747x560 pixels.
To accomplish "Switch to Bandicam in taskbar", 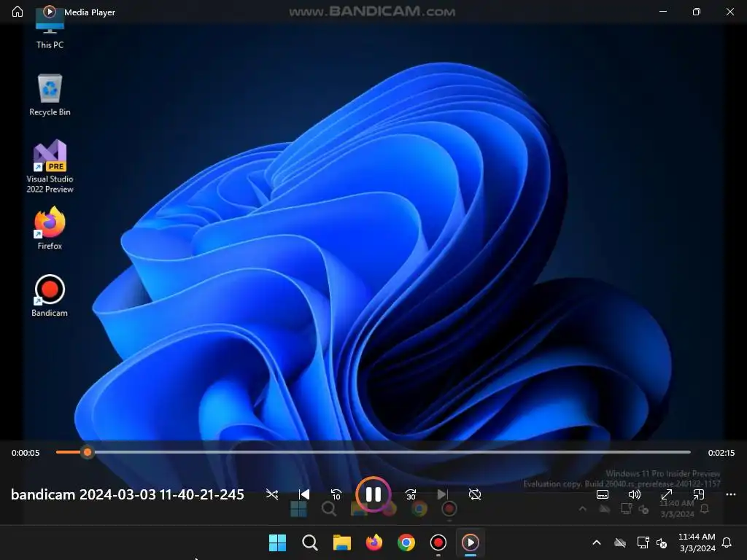I will [438, 542].
